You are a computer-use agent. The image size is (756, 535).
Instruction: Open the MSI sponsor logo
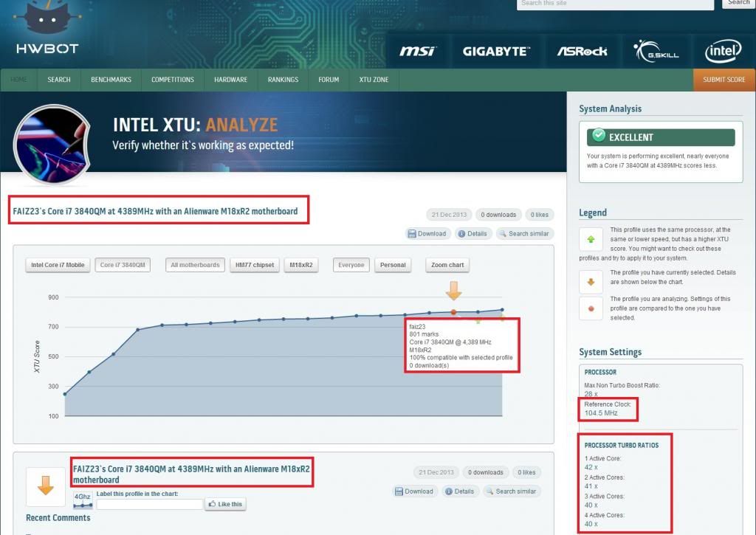(418, 51)
